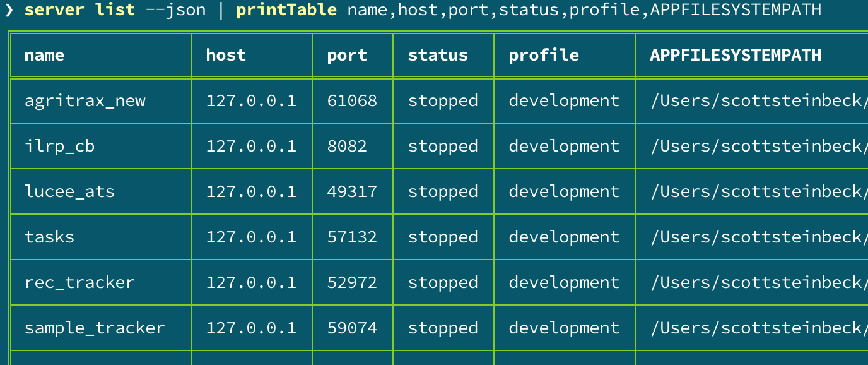The width and height of the screenshot is (868, 365).
Task: Click host 127.0.0.1 in ilrp_cb row
Action: click(251, 147)
